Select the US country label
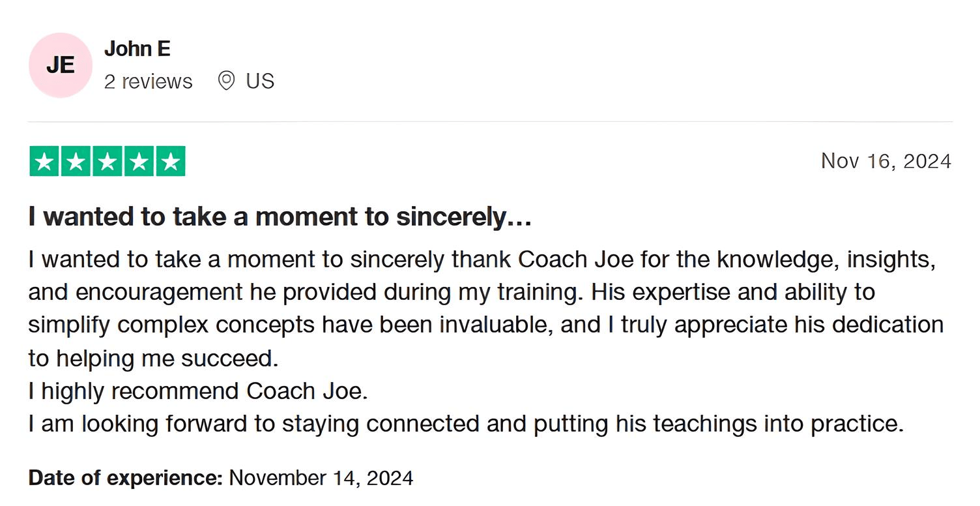Screen dimensions: 980x506 pos(260,82)
